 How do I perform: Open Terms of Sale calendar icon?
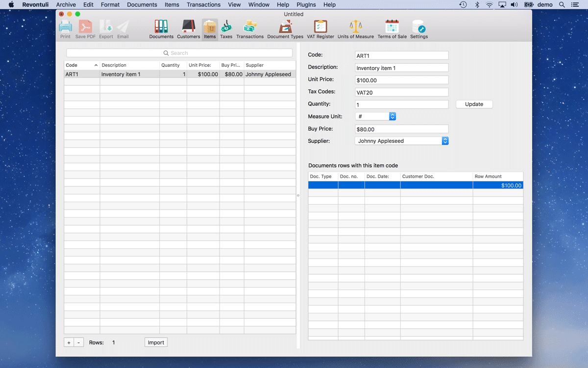[x=392, y=26]
